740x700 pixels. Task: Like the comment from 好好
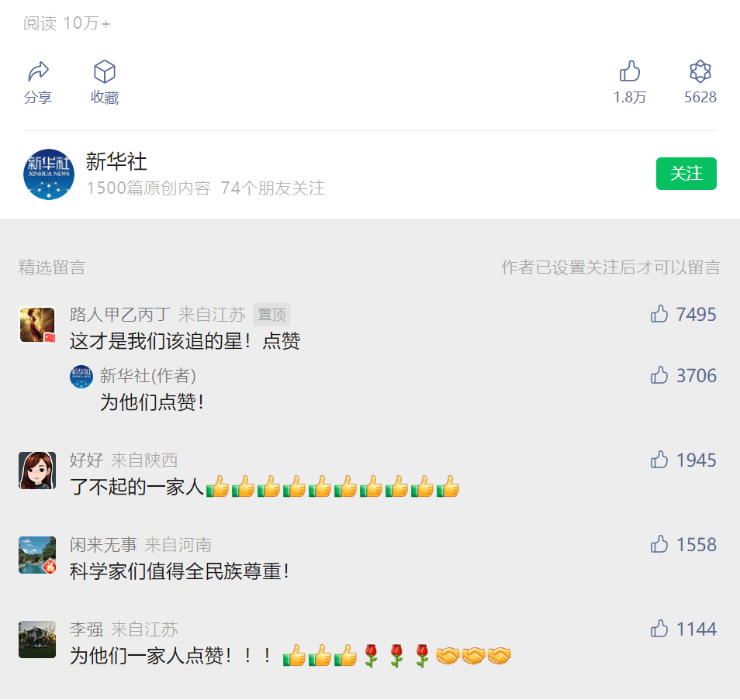point(659,460)
